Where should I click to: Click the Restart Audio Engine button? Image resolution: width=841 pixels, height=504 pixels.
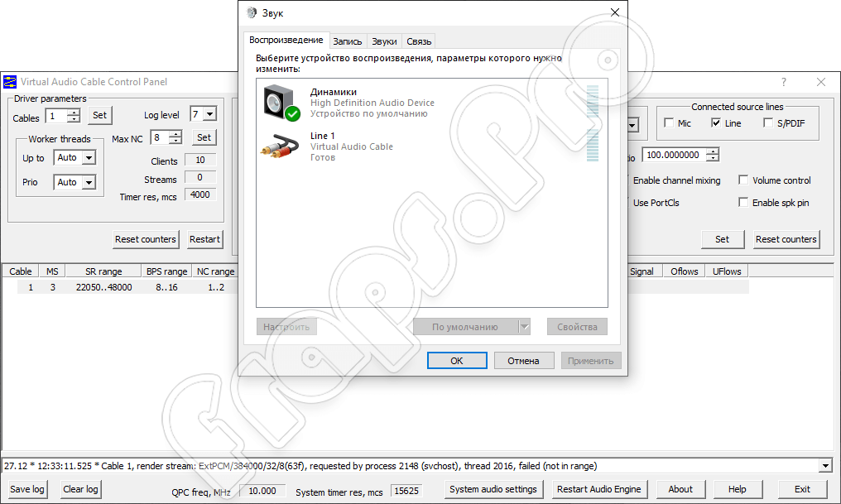(598, 489)
